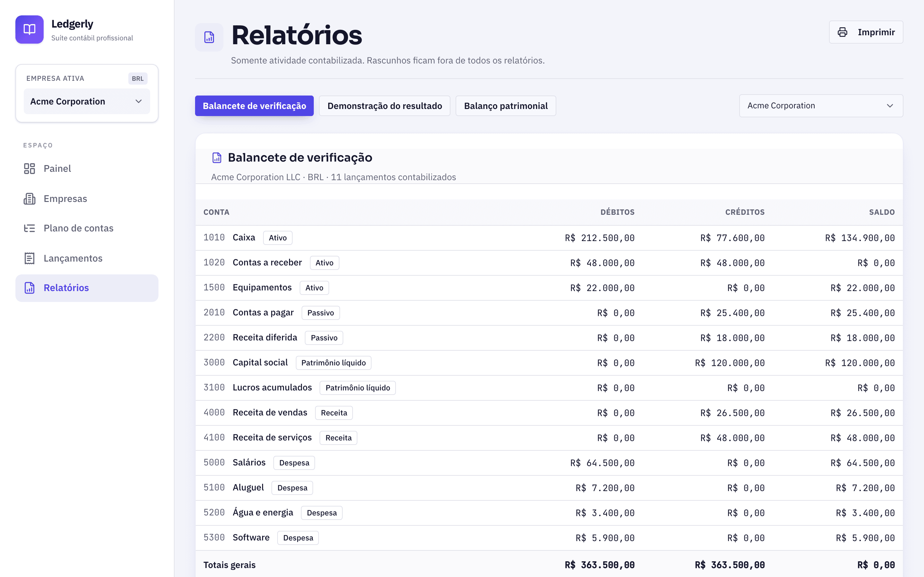This screenshot has height=577, width=924.
Task: Click the Ledgerly book logo icon
Action: click(30, 29)
